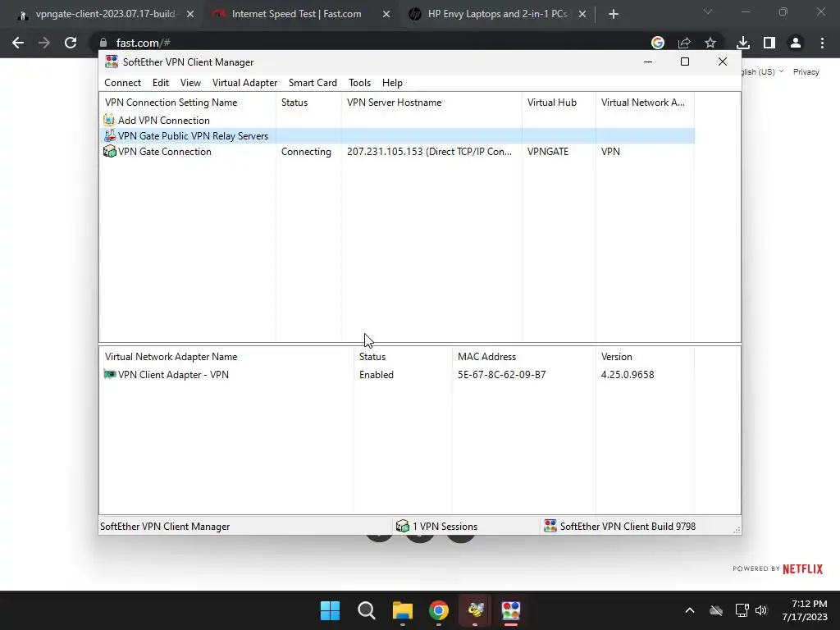Select the VPN Gate Connection row
The width and height of the screenshot is (840, 630).
[x=396, y=151]
